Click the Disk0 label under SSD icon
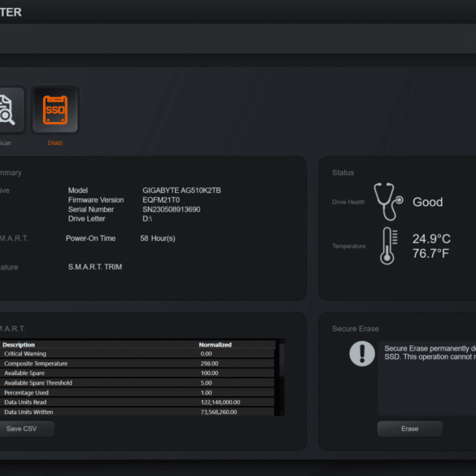The height and width of the screenshot is (476, 476). [55, 143]
